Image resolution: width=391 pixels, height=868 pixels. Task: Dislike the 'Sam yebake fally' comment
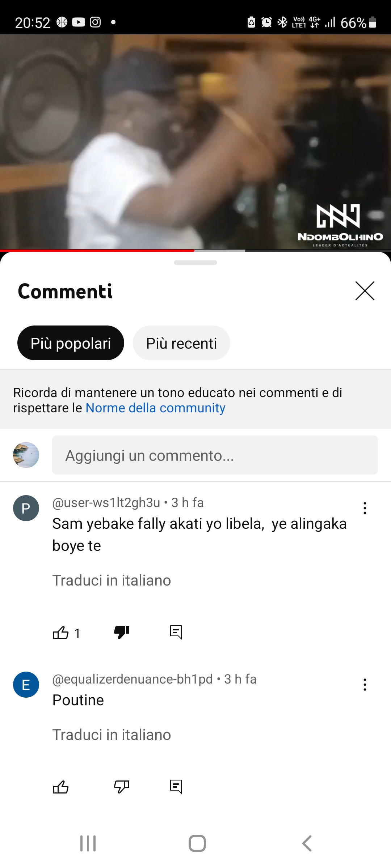point(122,633)
